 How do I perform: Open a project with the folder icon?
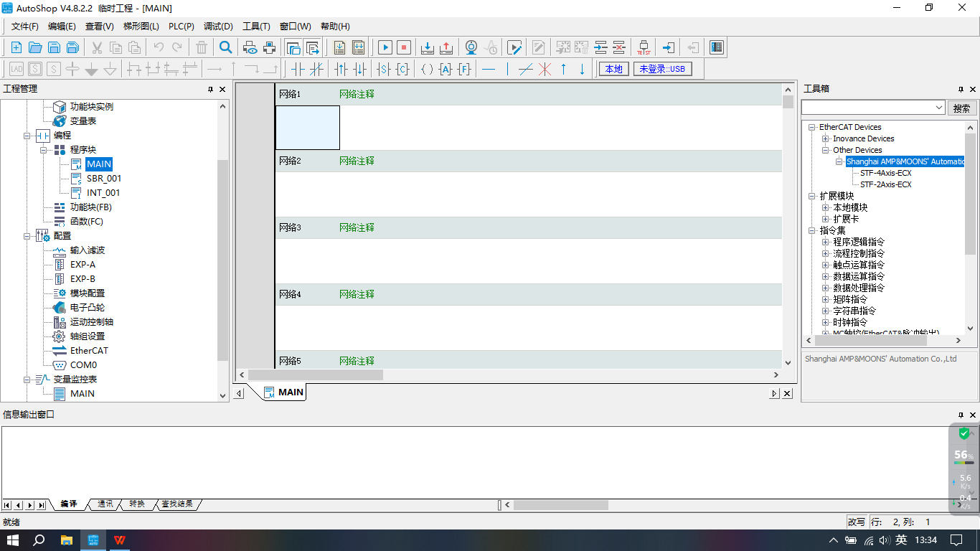34,47
